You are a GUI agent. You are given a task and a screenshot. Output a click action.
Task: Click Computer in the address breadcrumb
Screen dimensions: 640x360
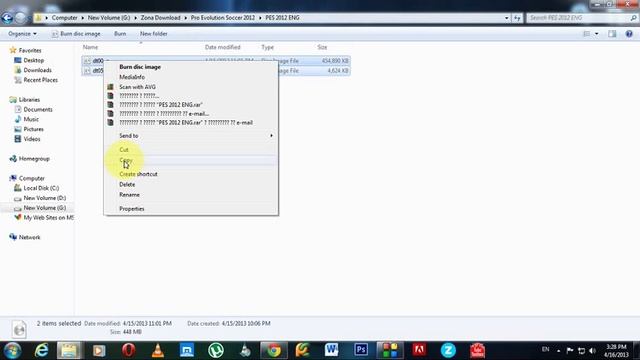pos(64,18)
